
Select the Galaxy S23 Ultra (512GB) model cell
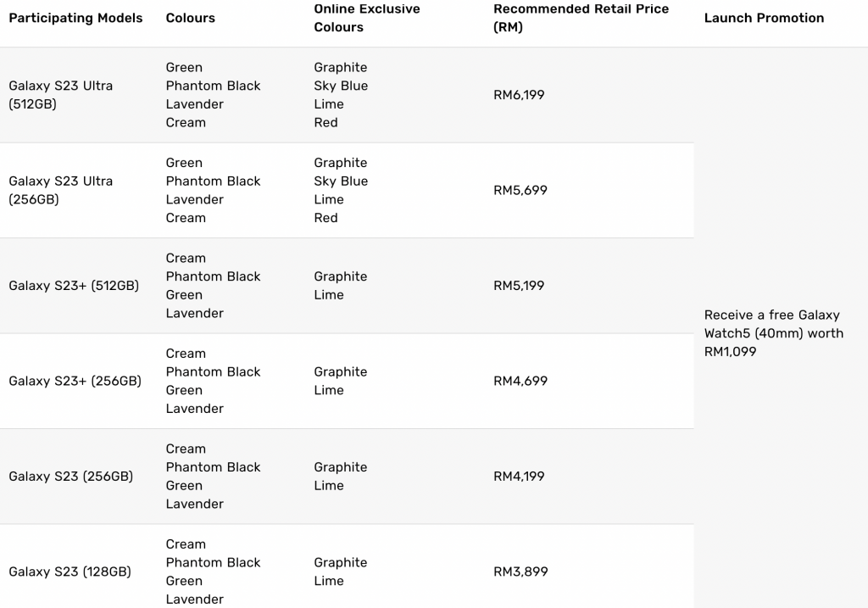click(61, 95)
